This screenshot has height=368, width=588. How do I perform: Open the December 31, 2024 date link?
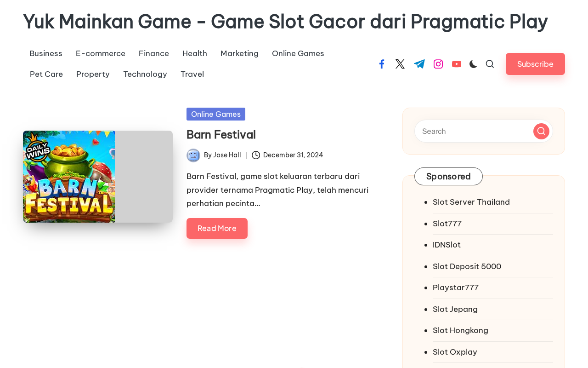tap(293, 155)
